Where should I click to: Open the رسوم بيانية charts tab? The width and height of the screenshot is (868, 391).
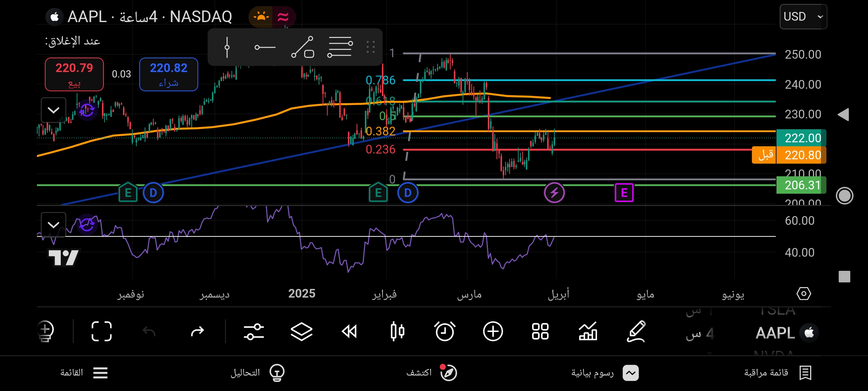[x=605, y=373]
